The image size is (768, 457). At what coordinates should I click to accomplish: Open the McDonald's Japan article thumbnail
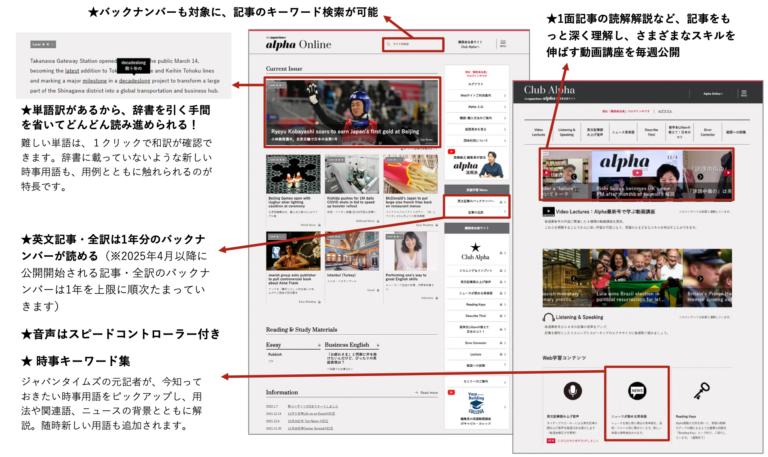[410, 174]
